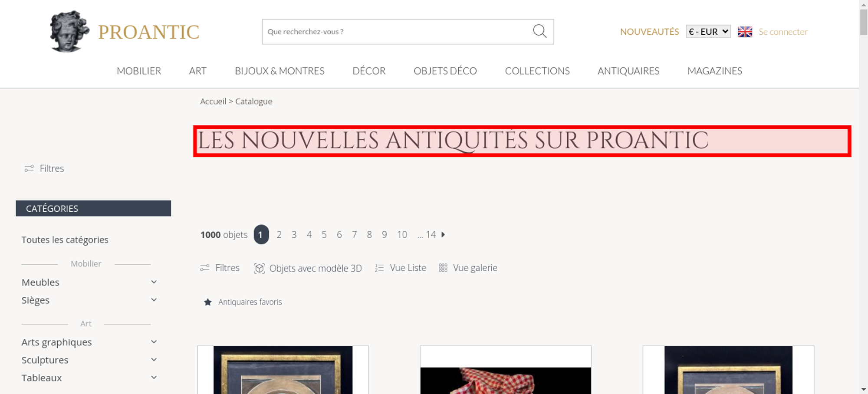868x394 pixels.
Task: Go to next page arrow in pagination
Action: (443, 234)
